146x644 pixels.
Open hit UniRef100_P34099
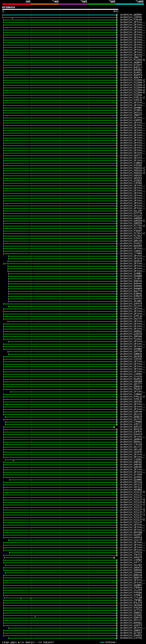pyautogui.click(x=131, y=20)
